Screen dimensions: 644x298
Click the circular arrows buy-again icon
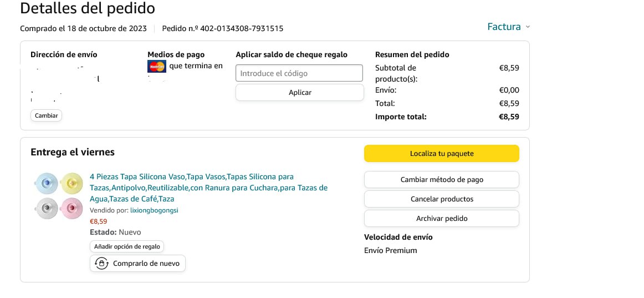(101, 263)
